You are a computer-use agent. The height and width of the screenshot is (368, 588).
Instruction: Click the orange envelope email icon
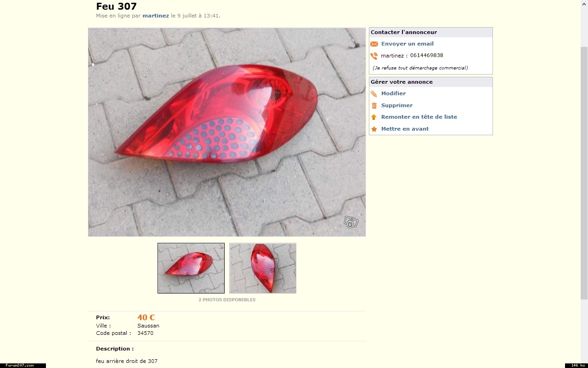pos(374,44)
